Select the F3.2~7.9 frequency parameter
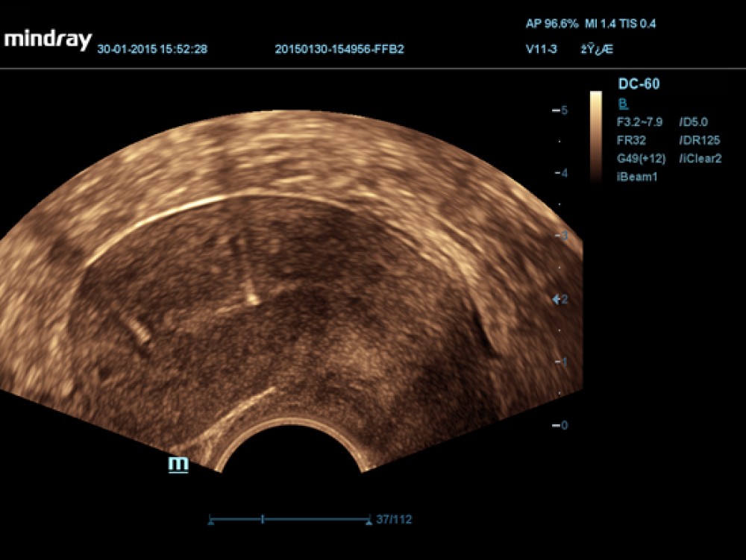Screen dimensions: 746x560 tap(639, 122)
